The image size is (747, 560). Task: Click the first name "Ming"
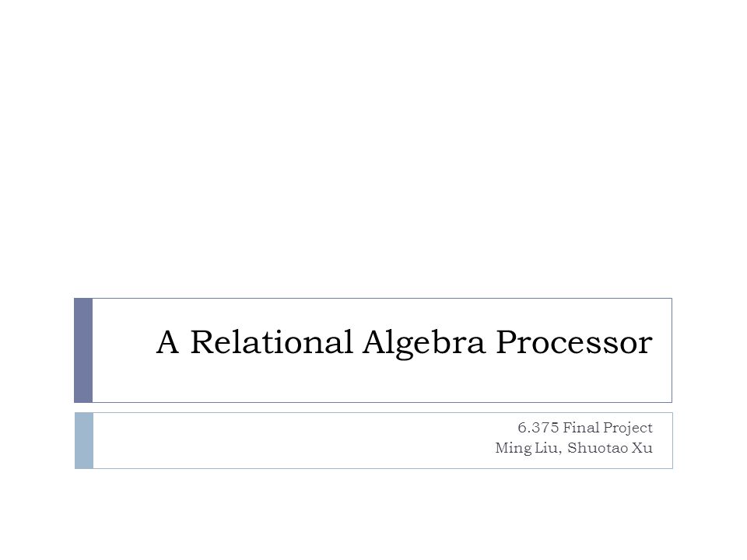tap(510, 448)
